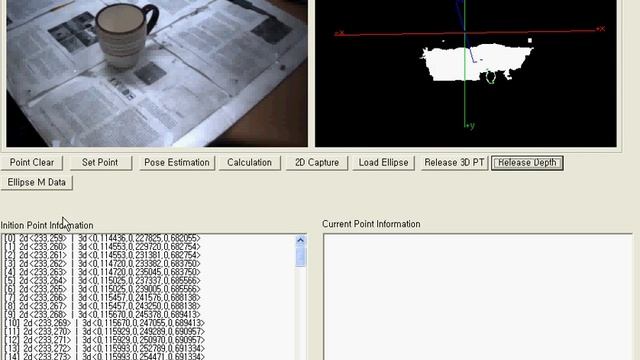This screenshot has width=640, height=360.
Task: Select row [3] 2d<233,262> in the list
Action: click(102, 264)
